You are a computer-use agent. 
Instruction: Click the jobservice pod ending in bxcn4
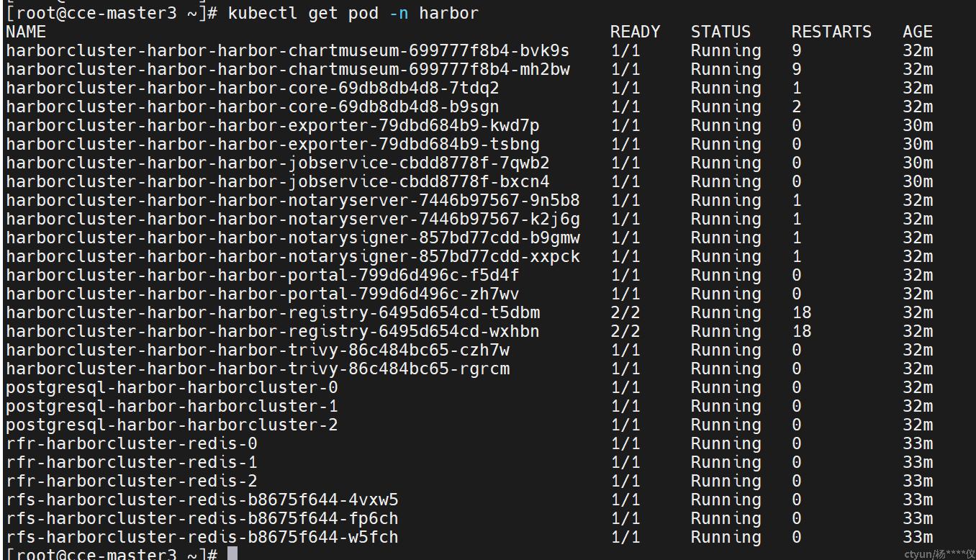278,181
